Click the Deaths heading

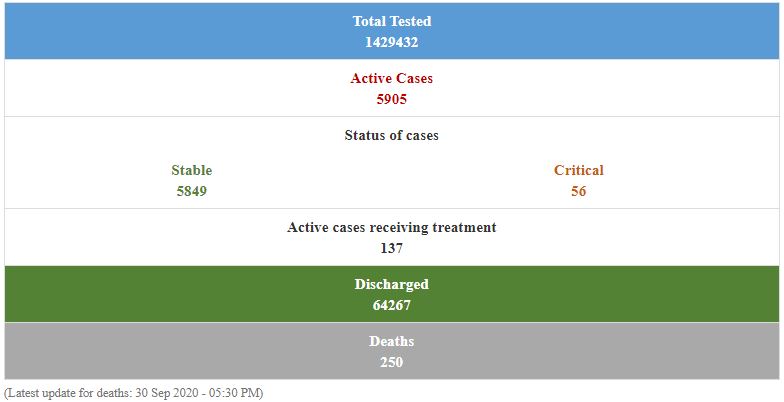[391, 341]
